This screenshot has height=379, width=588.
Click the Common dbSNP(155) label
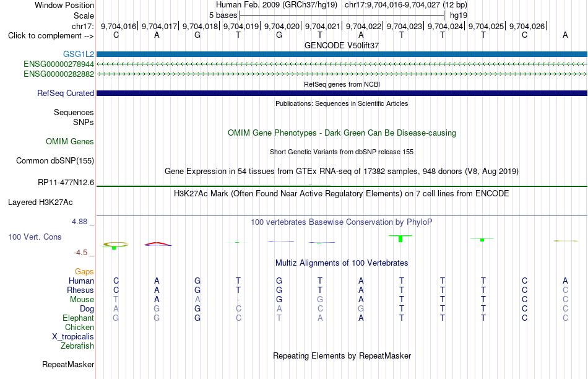[55, 160]
